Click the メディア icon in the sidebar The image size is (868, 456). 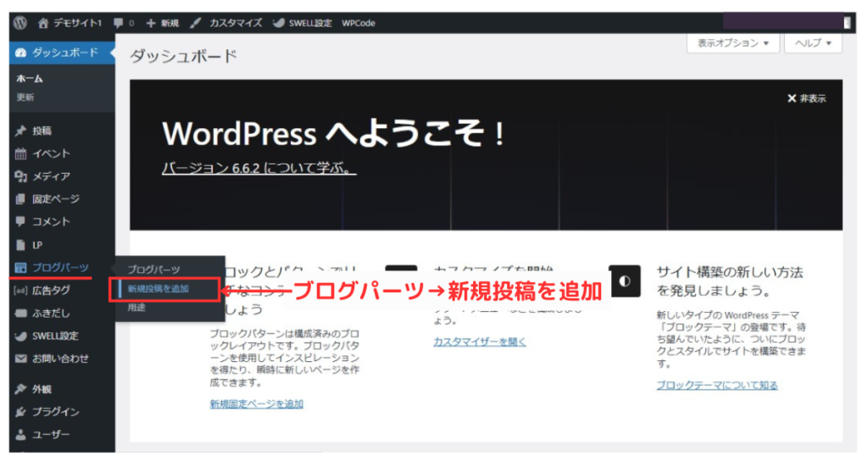click(x=20, y=176)
